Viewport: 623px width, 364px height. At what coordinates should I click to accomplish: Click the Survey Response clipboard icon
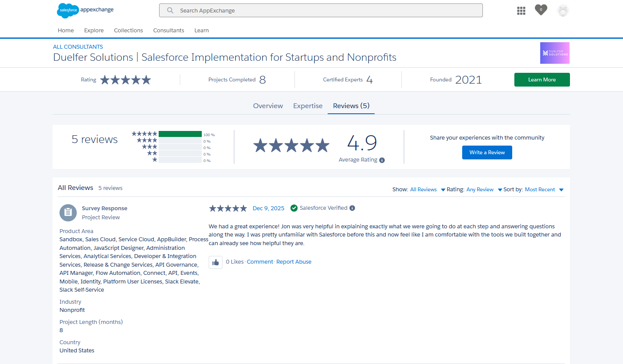[68, 212]
